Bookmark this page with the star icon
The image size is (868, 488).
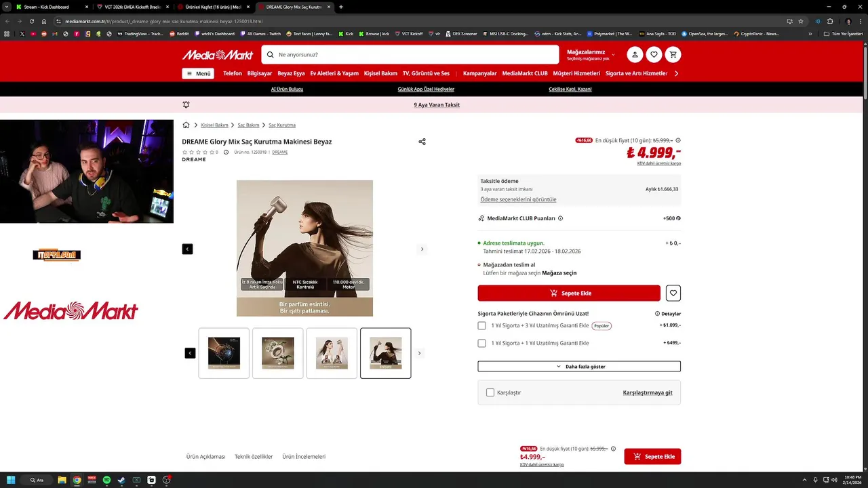tap(801, 21)
